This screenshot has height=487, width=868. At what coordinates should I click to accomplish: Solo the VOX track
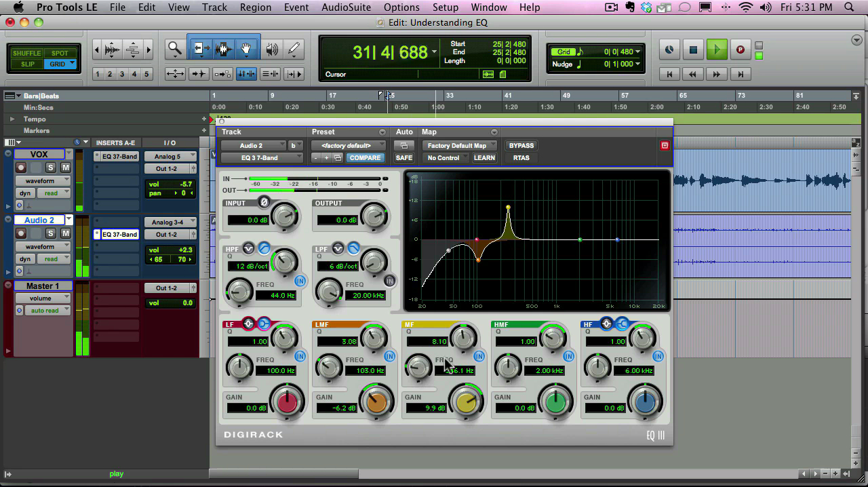pyautogui.click(x=51, y=168)
